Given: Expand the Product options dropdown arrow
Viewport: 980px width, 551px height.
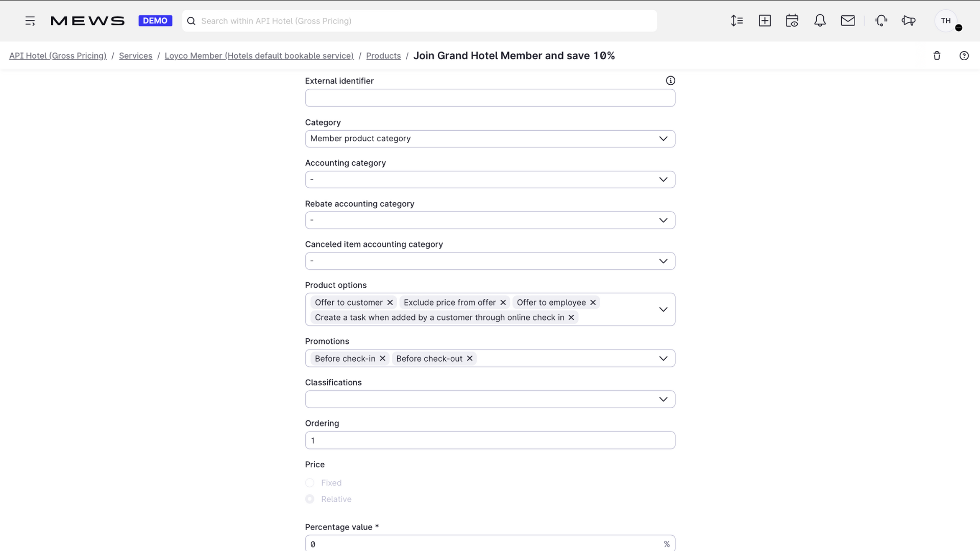Looking at the screenshot, I should point(663,310).
